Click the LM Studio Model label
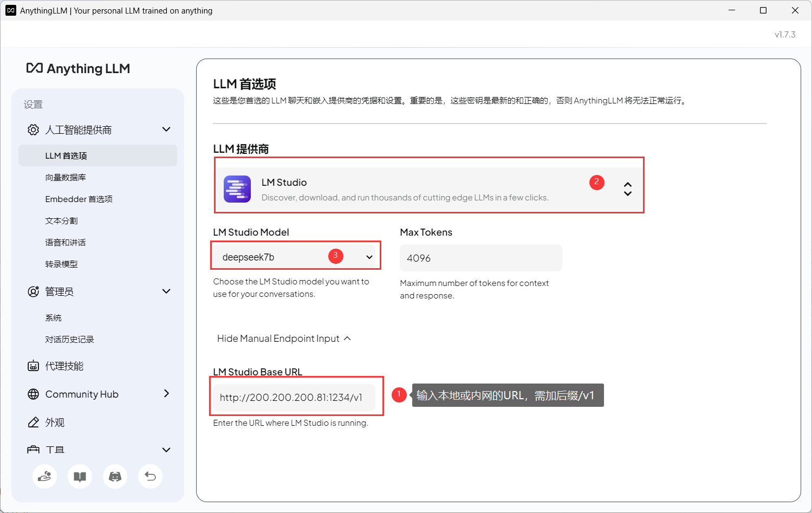Viewport: 812px width, 513px height. 251,232
